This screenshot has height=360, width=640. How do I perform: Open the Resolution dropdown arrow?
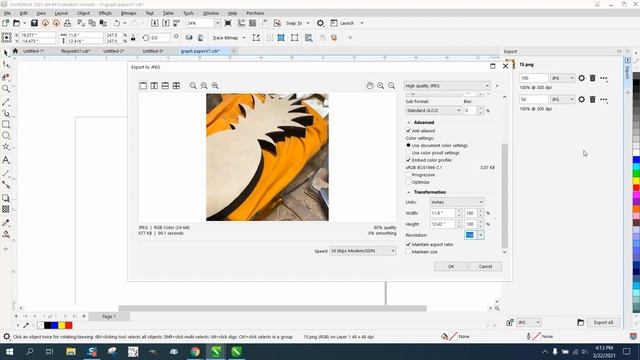click(480, 235)
